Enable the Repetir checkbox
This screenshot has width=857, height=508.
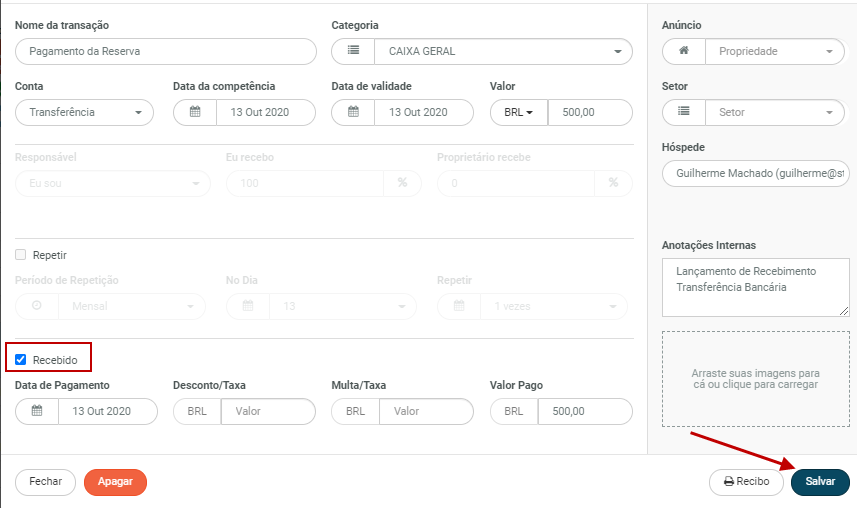(21, 255)
